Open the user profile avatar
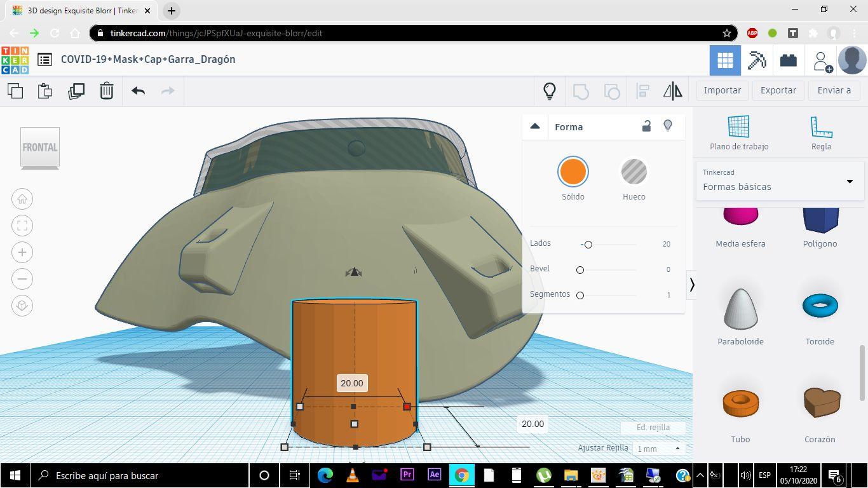This screenshot has width=868, height=488. pyautogui.click(x=852, y=60)
